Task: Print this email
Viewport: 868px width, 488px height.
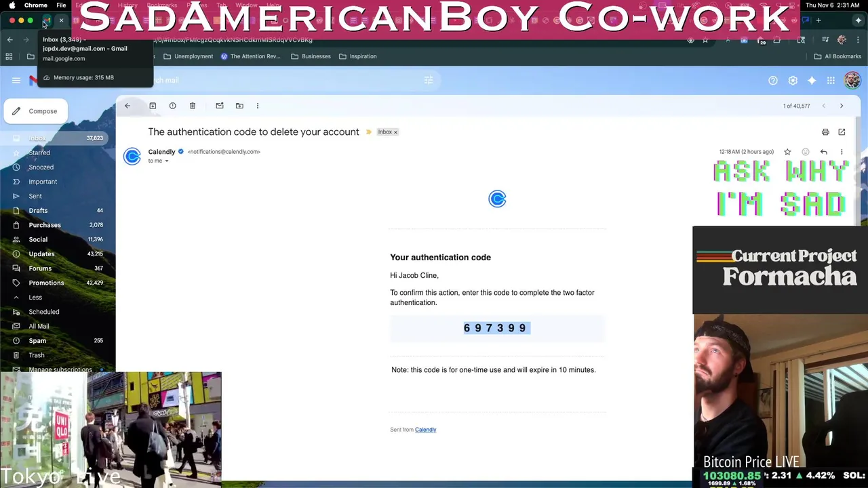Action: click(825, 132)
